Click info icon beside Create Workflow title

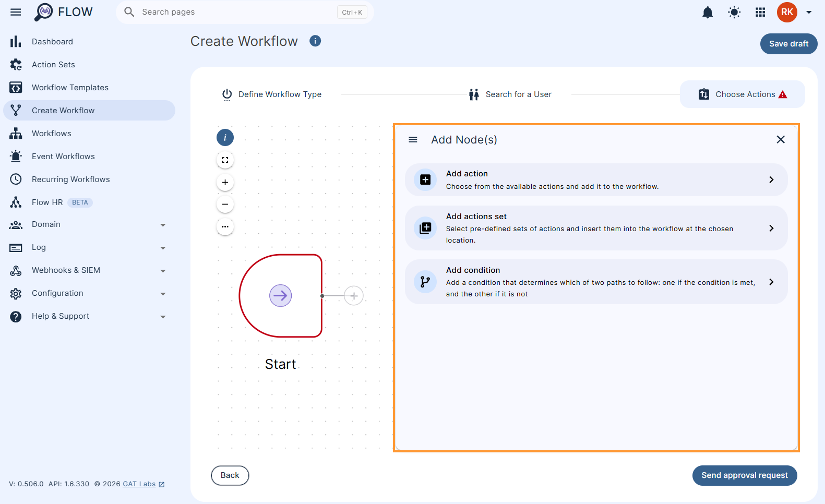(315, 41)
